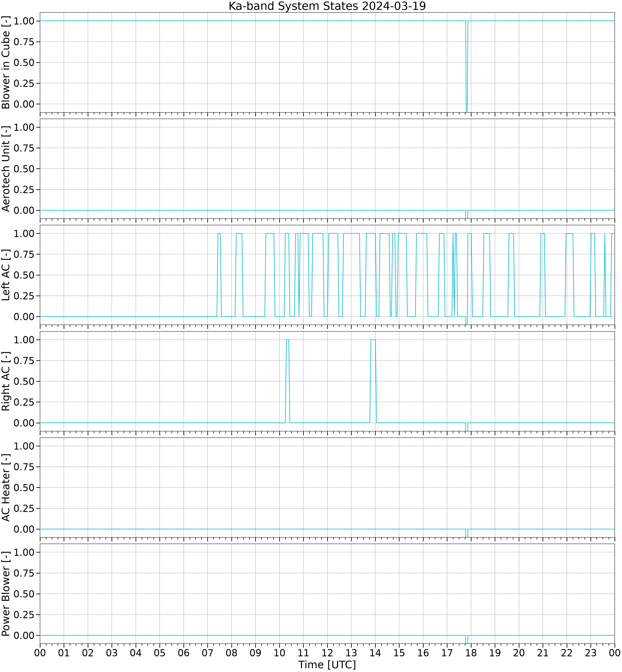The height and width of the screenshot is (672, 622).
Task: Click the Ka-band System States chart title
Action: (x=327, y=6)
